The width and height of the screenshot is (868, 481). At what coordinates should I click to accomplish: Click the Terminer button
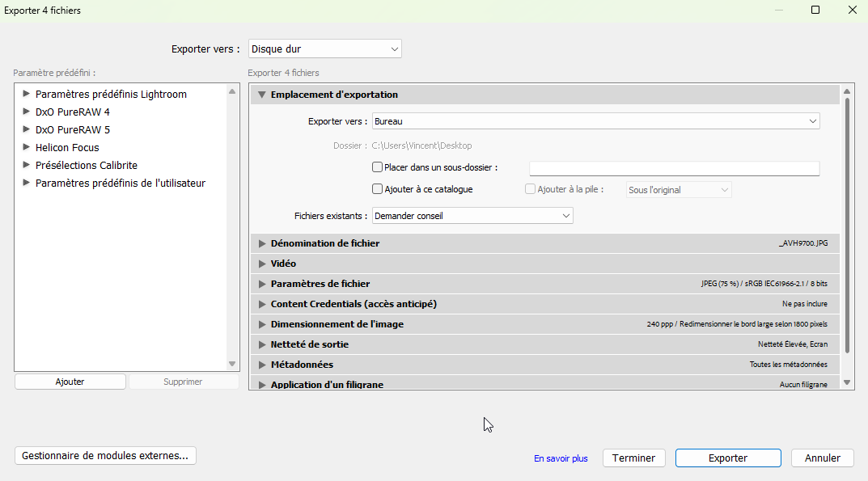(634, 458)
